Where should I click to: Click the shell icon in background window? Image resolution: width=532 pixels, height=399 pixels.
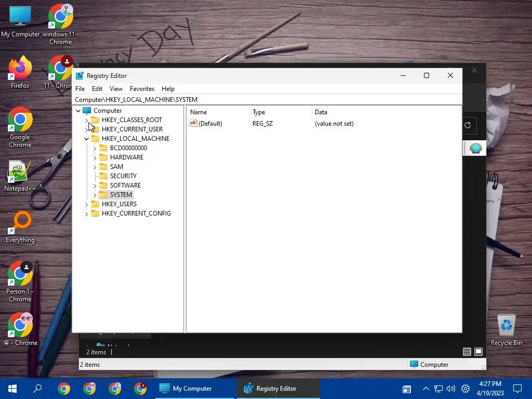pyautogui.click(x=475, y=148)
